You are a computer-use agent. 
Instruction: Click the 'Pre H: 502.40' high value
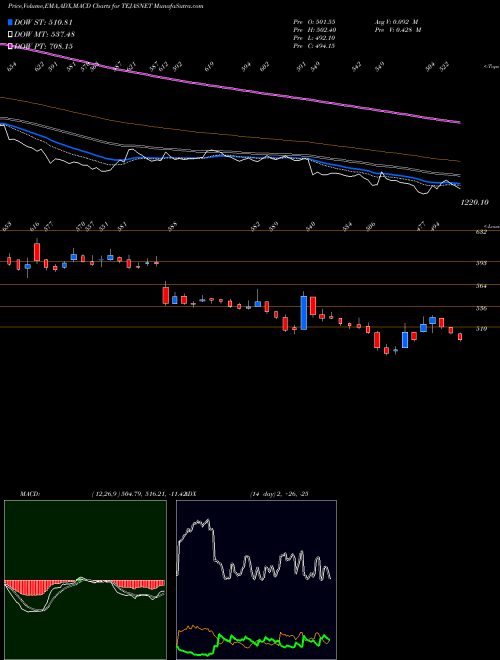click(x=314, y=30)
